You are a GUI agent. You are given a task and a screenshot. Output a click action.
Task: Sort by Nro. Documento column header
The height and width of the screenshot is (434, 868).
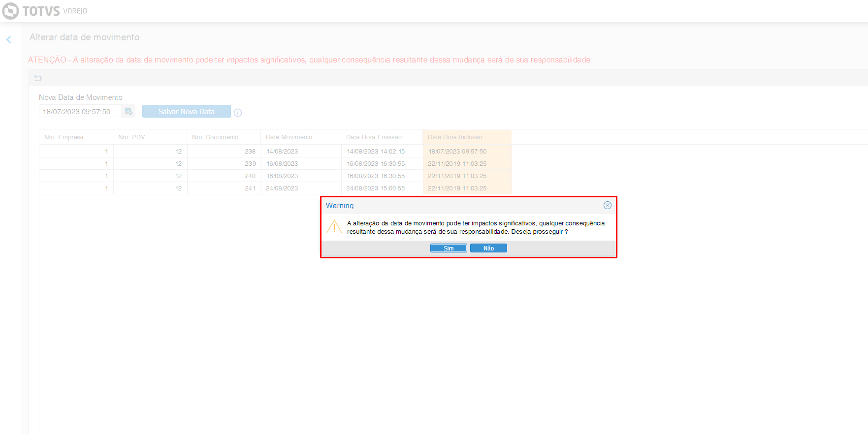point(224,137)
